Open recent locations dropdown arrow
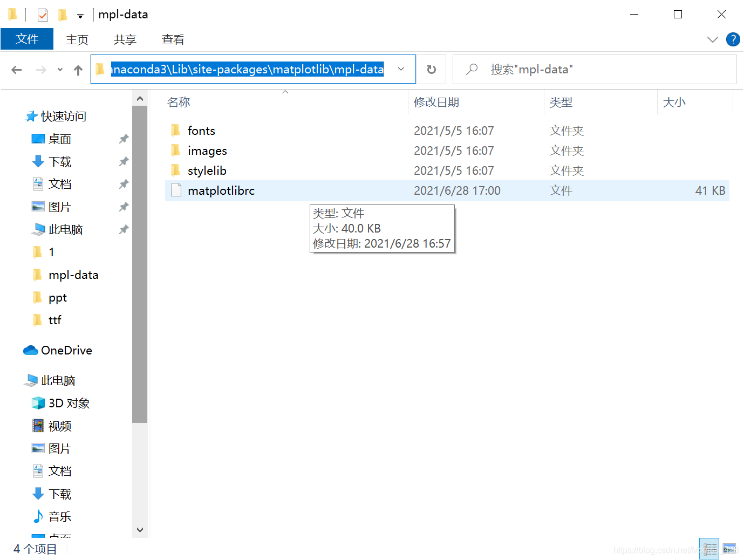The height and width of the screenshot is (560, 744). pos(60,70)
